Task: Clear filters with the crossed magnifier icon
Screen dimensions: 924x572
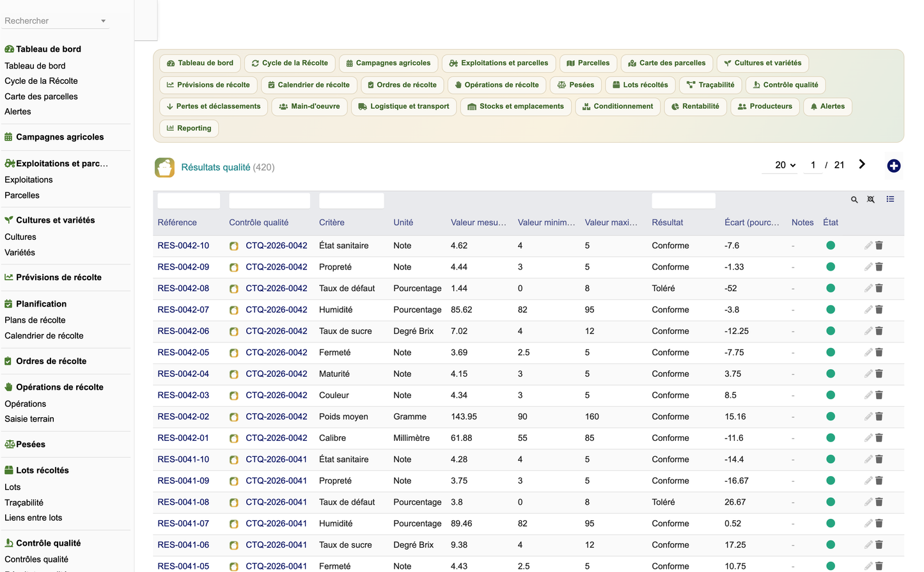Action: [871, 200]
